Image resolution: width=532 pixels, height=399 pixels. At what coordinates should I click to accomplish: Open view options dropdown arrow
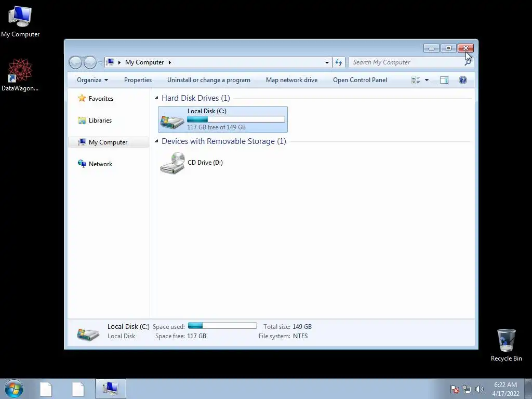[427, 80]
